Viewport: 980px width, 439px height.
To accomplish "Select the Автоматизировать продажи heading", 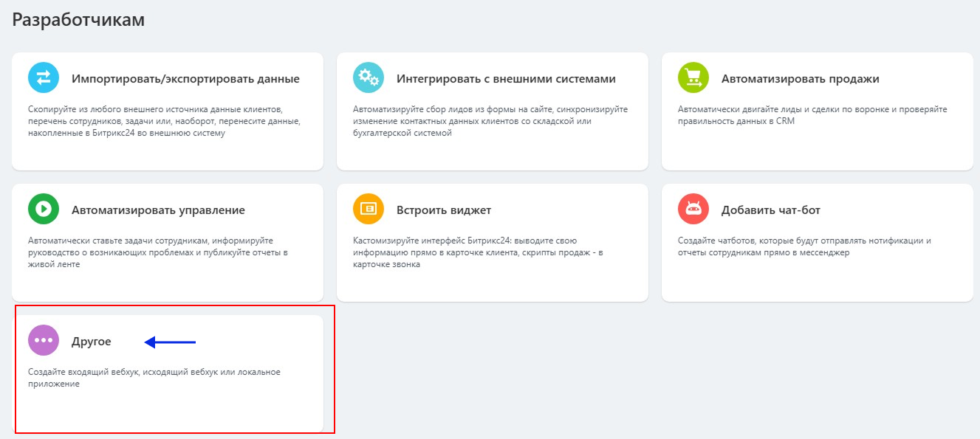I will coord(801,79).
